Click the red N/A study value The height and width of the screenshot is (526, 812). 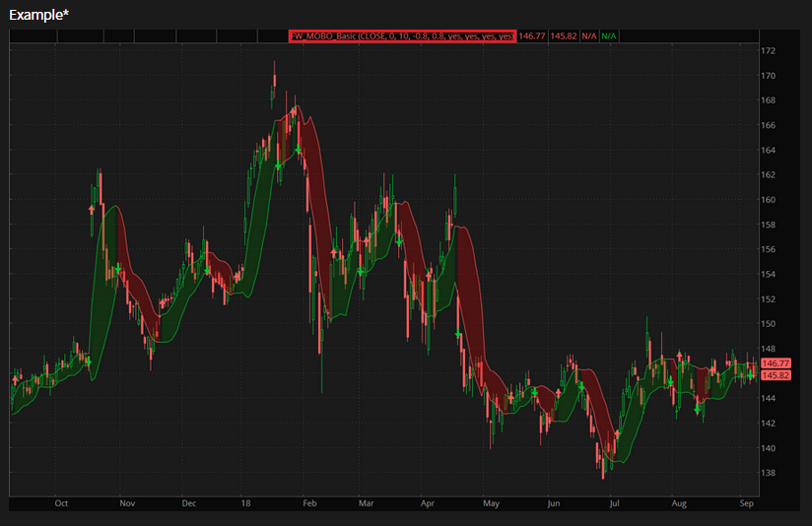(589, 35)
